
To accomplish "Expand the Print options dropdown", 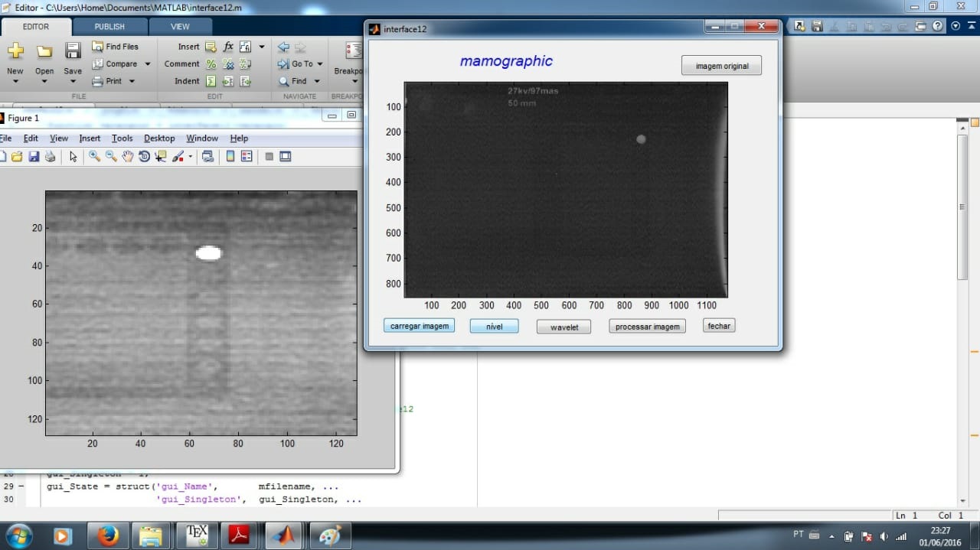I will [x=132, y=81].
